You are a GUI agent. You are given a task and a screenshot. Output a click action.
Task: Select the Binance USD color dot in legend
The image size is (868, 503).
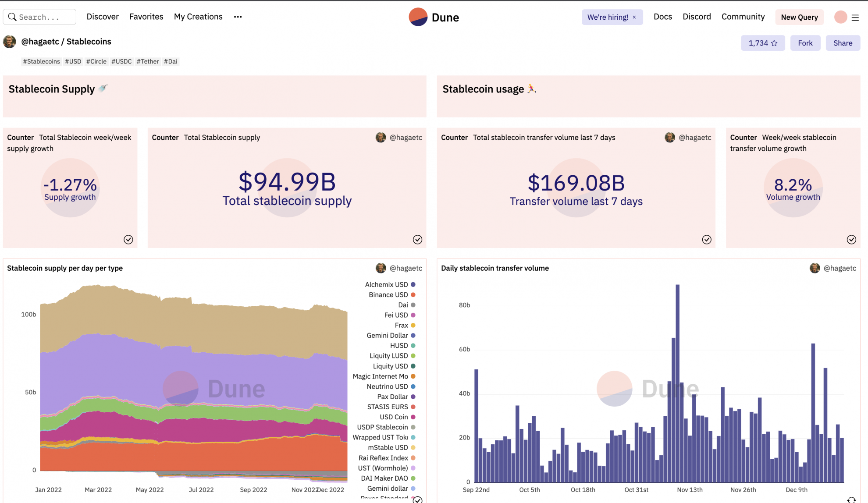[x=413, y=294]
